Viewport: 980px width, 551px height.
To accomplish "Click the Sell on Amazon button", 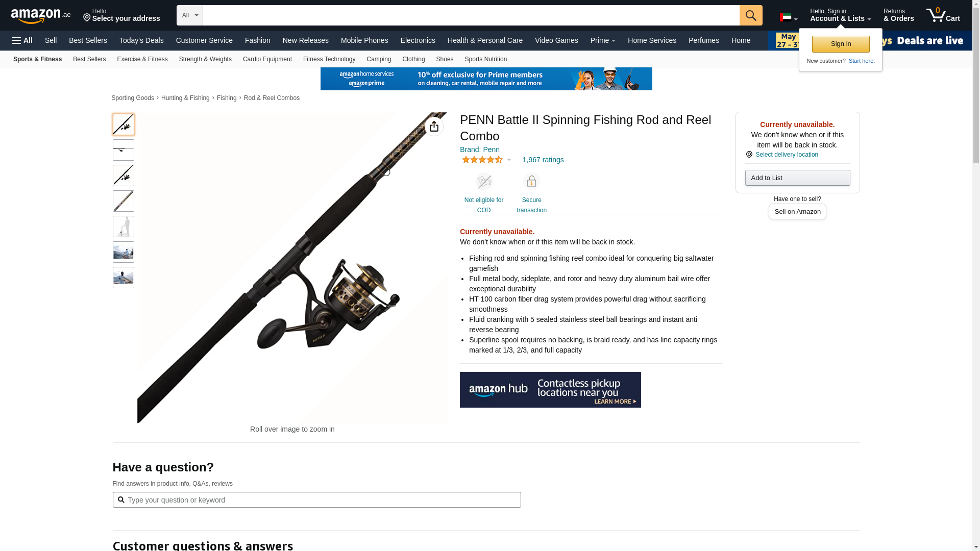I will click(797, 212).
